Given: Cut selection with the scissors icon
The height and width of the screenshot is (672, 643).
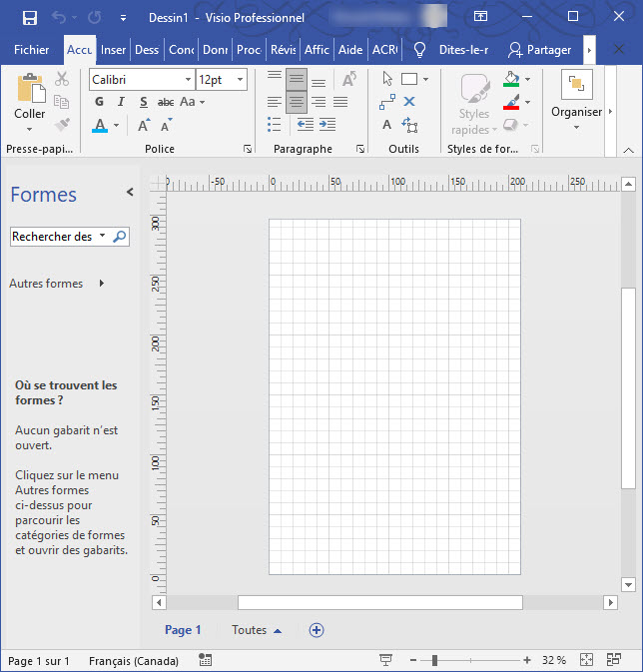Looking at the screenshot, I should coord(62,79).
